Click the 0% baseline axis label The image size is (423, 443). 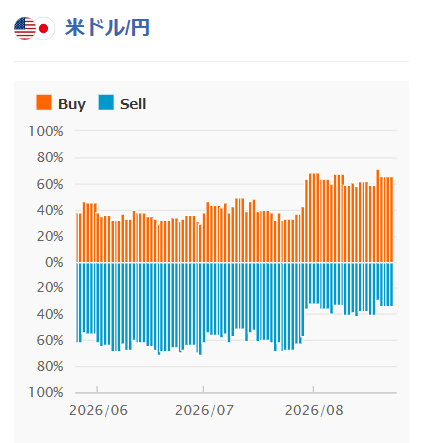coord(54,262)
